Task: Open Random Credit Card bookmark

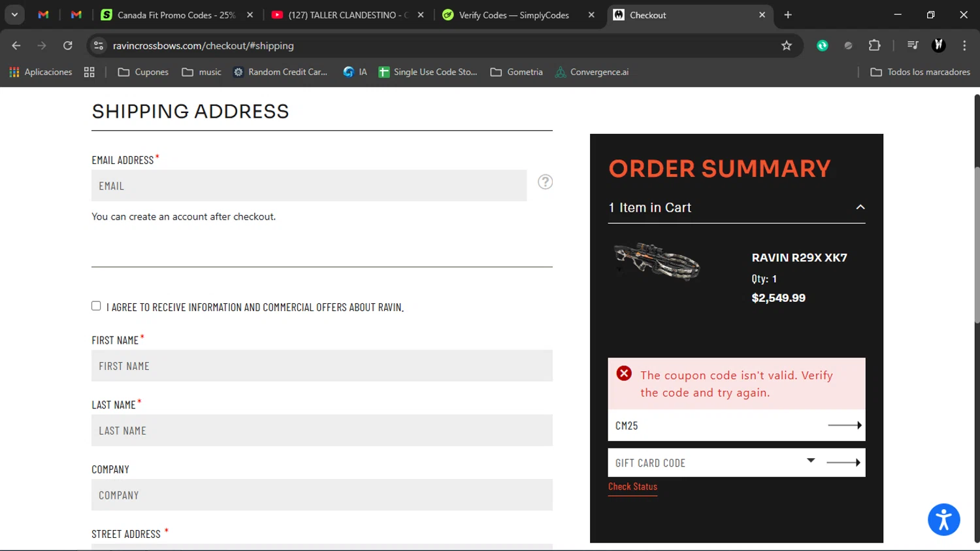Action: (x=280, y=72)
